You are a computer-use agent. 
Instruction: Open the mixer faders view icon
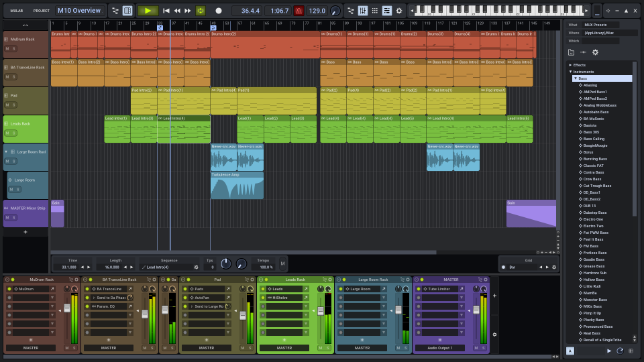[362, 11]
